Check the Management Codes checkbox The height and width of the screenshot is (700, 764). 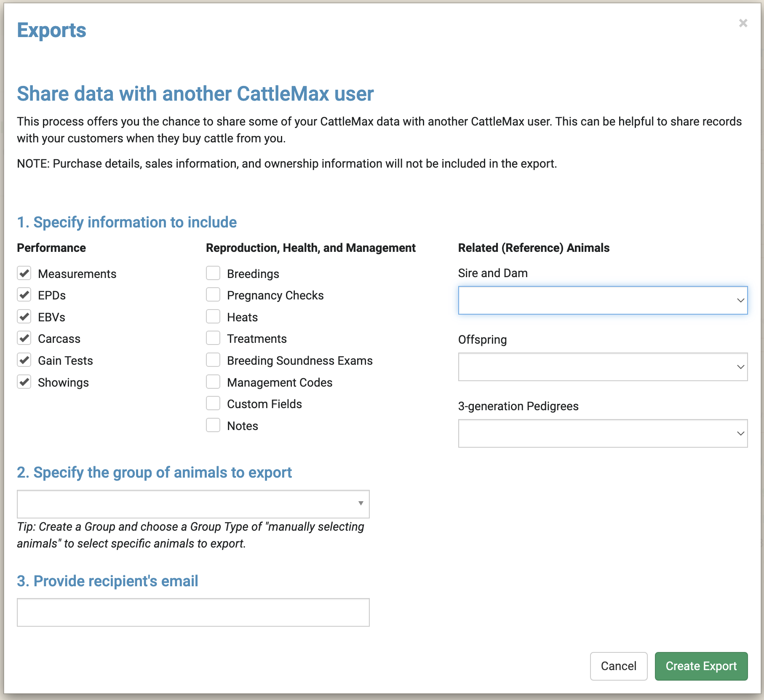(x=213, y=382)
